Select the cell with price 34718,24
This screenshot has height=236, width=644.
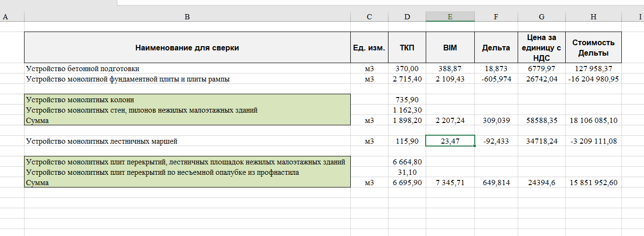(541, 141)
